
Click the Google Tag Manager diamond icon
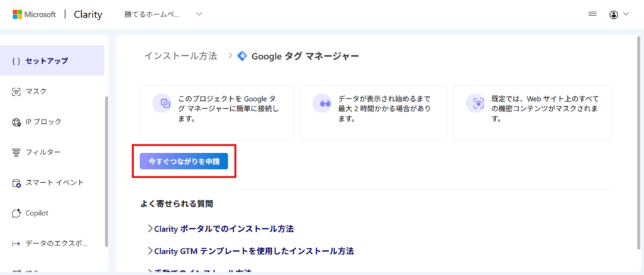coord(243,56)
